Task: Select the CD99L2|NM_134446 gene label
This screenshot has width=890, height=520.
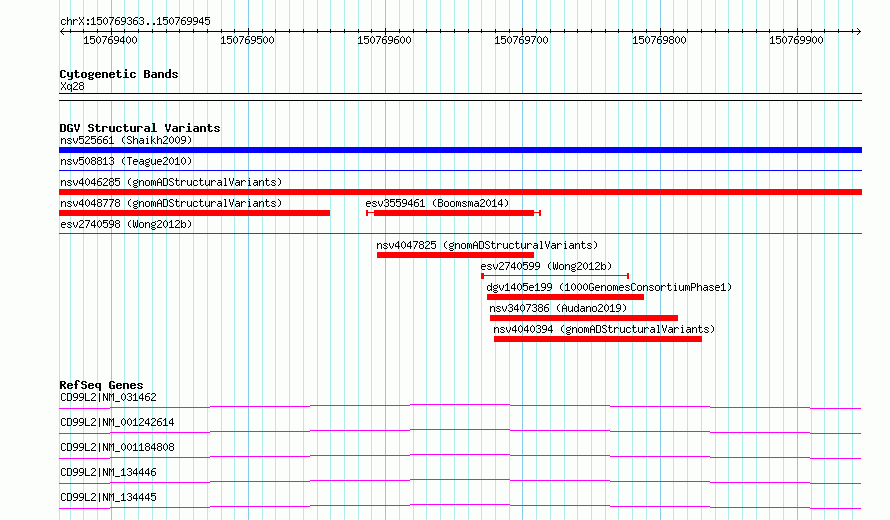Action: pos(108,472)
